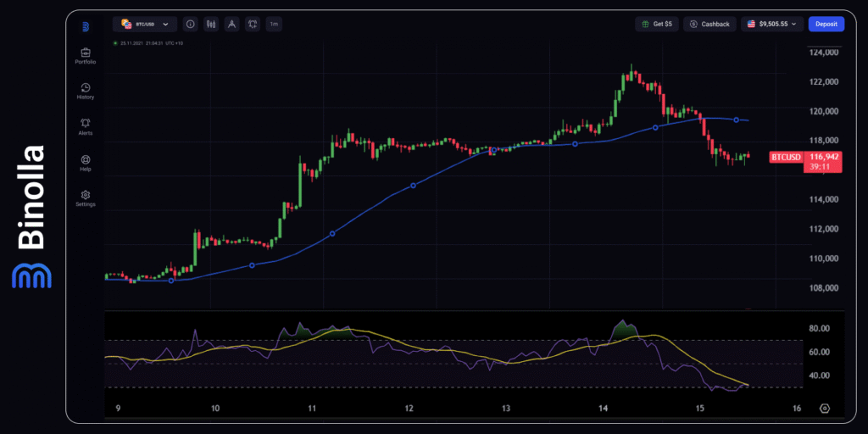Open the drawing tools compass icon
Viewport: 868px width, 434px height.
pyautogui.click(x=231, y=25)
